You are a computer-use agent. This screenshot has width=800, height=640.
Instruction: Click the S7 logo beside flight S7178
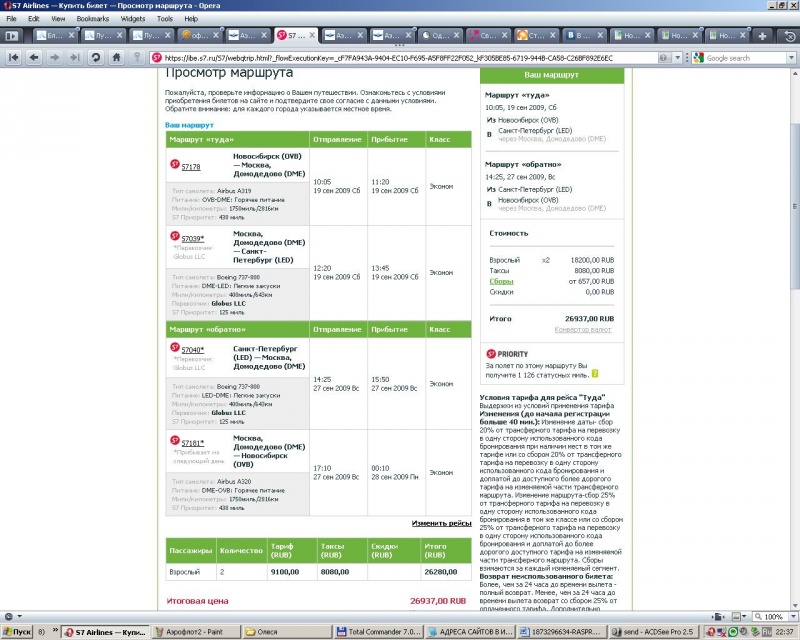point(174,164)
